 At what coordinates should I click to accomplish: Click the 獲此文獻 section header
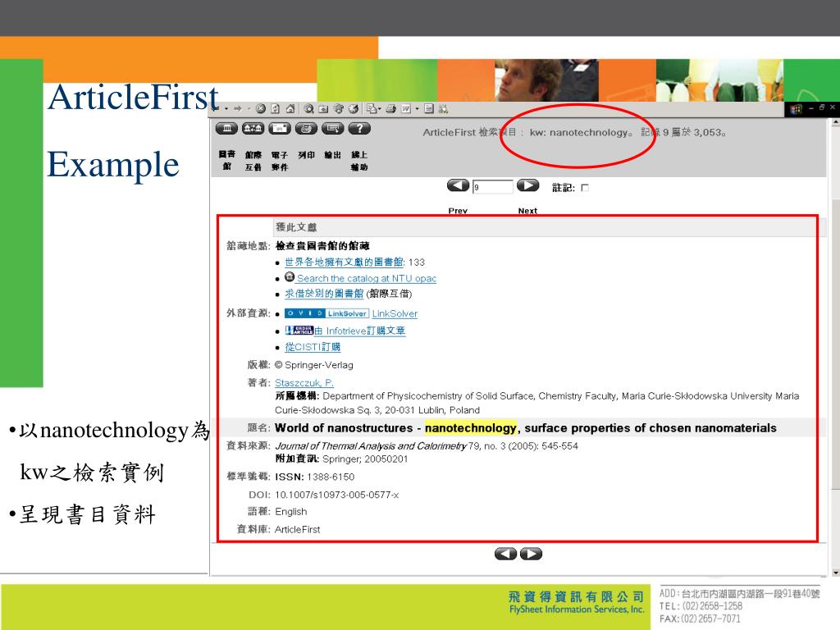[296, 227]
